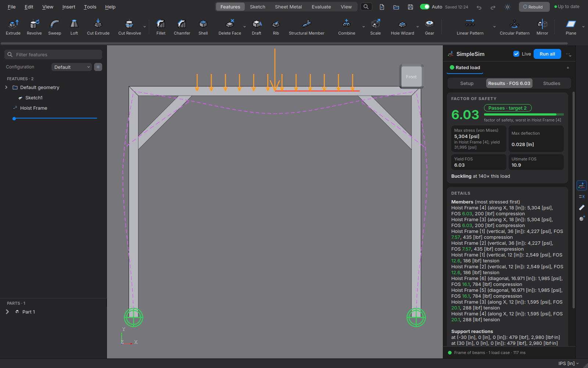Uncheck the Live checkbox in SimpleSim
This screenshot has height=368, width=588.
pyautogui.click(x=516, y=54)
